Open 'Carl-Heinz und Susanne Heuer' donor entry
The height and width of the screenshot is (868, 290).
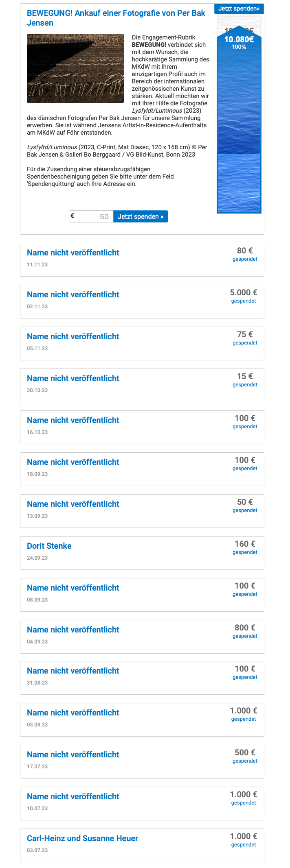[x=142, y=845]
